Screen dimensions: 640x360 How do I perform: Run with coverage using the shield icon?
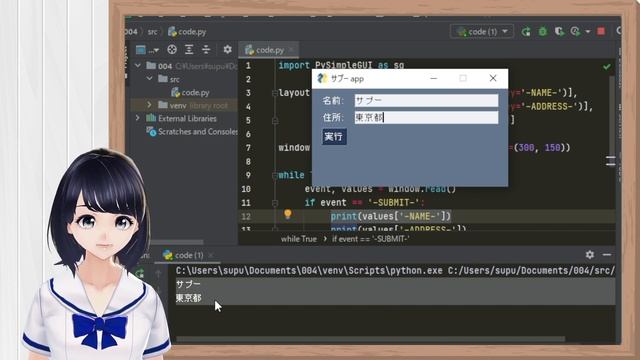pyautogui.click(x=559, y=31)
